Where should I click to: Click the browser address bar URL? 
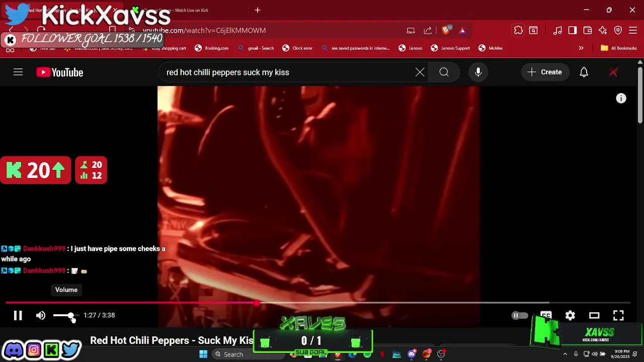point(204,31)
